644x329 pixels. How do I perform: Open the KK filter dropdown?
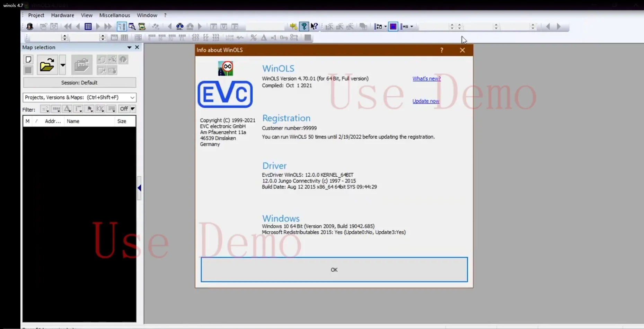(x=100, y=109)
